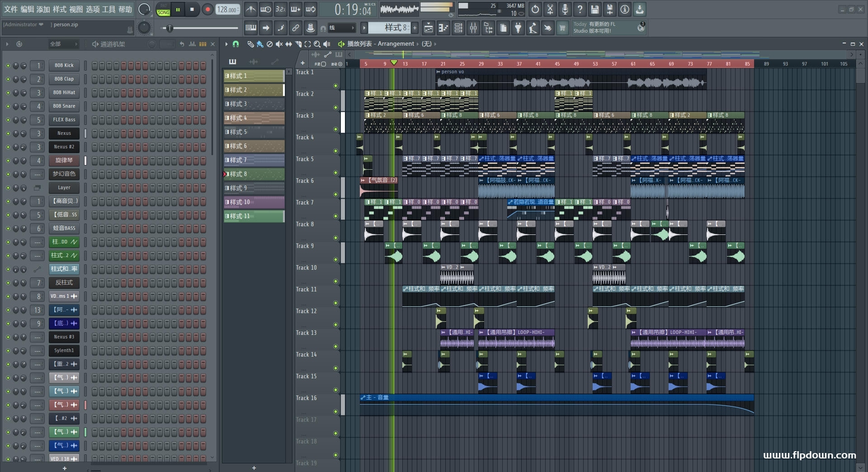Click the FLEX Bass channel button
The width and height of the screenshot is (868, 472).
tap(64, 120)
